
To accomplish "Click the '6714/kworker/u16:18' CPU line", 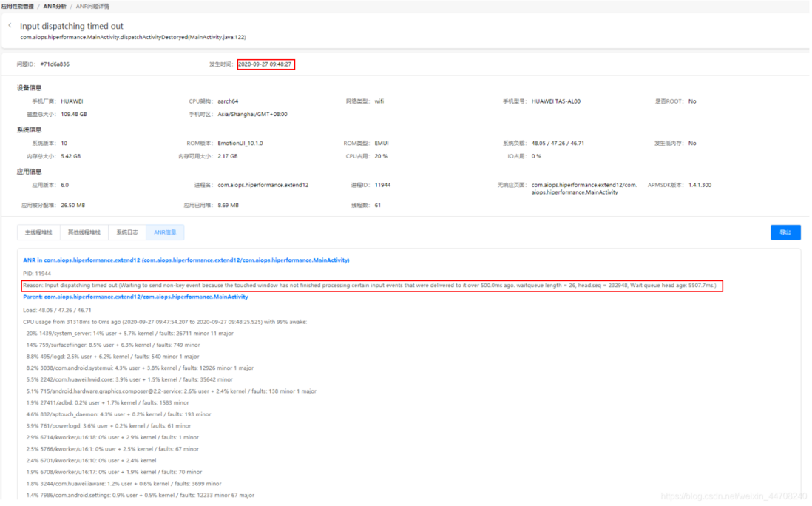I will coord(112,438).
